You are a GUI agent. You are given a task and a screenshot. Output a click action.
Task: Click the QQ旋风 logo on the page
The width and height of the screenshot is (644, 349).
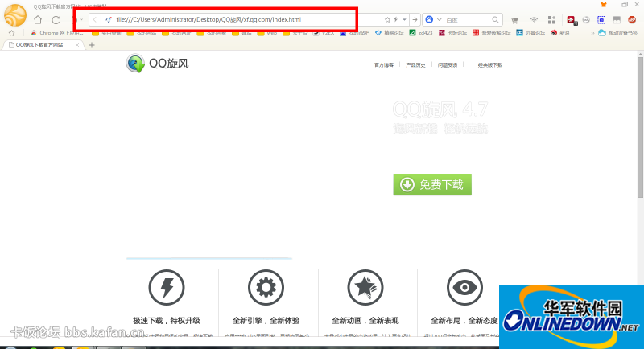point(157,64)
